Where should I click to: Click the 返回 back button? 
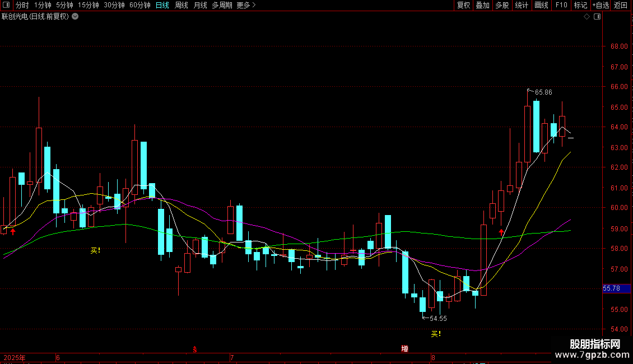621,5
